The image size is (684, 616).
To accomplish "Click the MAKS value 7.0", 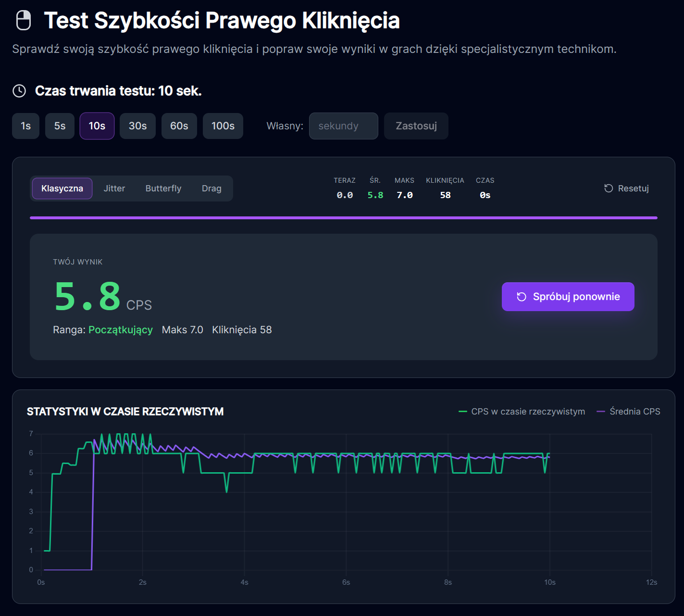I will pos(405,195).
